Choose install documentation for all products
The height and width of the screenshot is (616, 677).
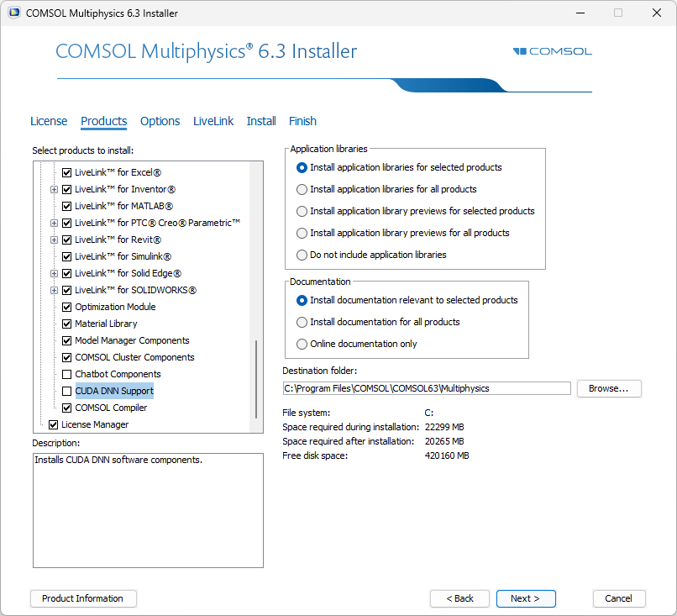[x=302, y=322]
